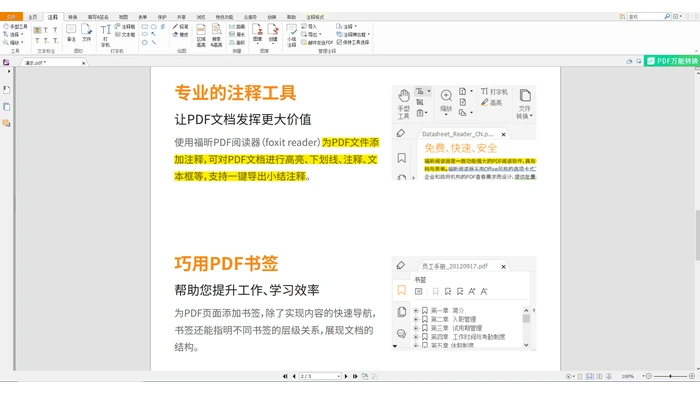Add a Note (备注) comment
This screenshot has width=700, height=395.
click(x=71, y=33)
